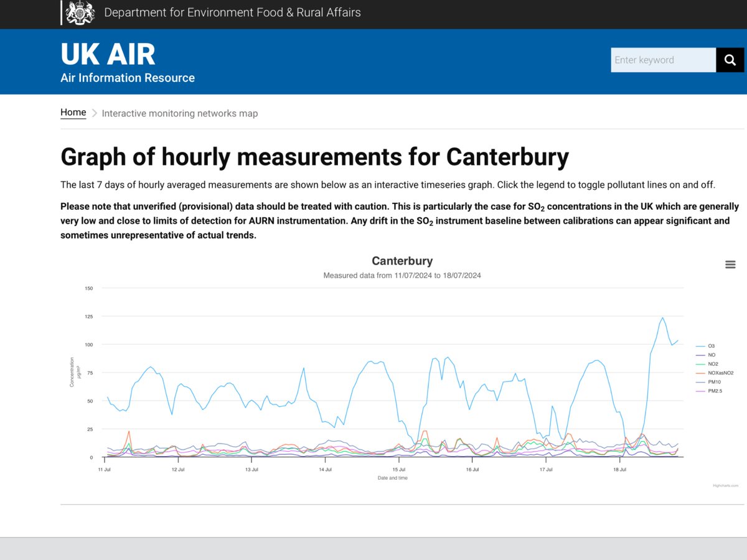Screen dimensions: 747x560
Task: Open Interactive monitoring networks map breadcrumb
Action: tap(180, 113)
